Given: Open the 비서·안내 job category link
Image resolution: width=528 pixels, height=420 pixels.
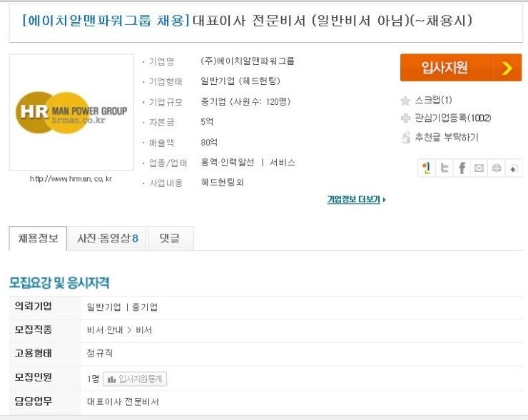Looking at the screenshot, I should coord(105,330).
